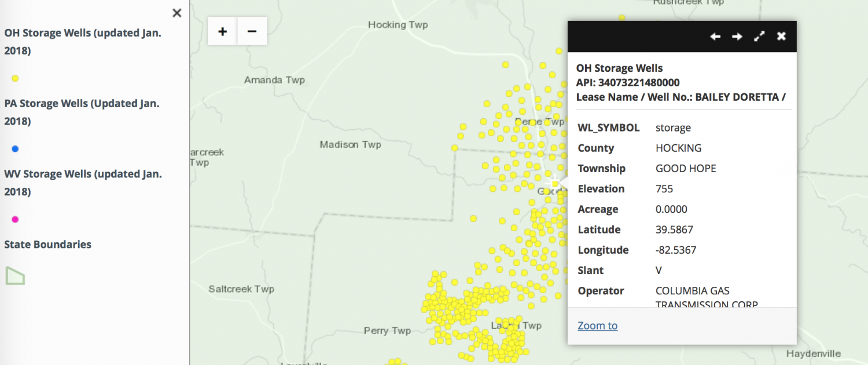Click the OH Storage Wells legend heading
Viewport: 868px width, 365px height.
click(x=82, y=41)
